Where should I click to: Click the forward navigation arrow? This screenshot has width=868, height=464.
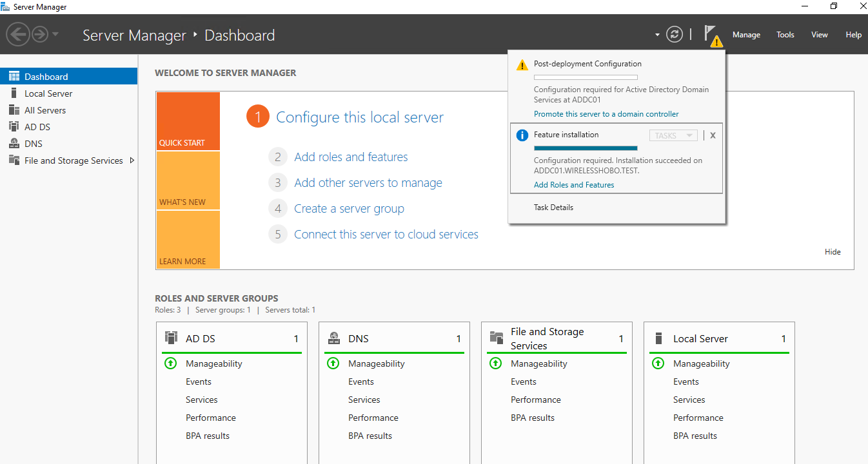40,34
